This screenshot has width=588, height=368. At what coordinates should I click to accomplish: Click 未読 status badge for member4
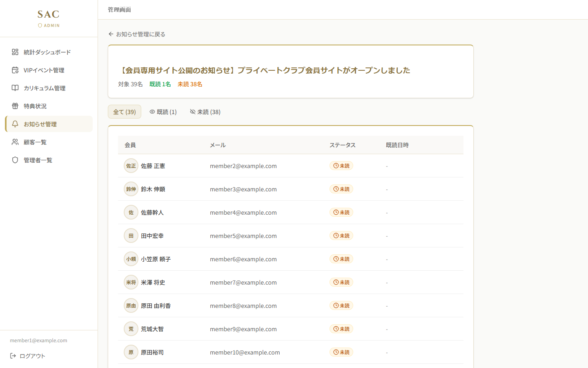click(x=341, y=212)
